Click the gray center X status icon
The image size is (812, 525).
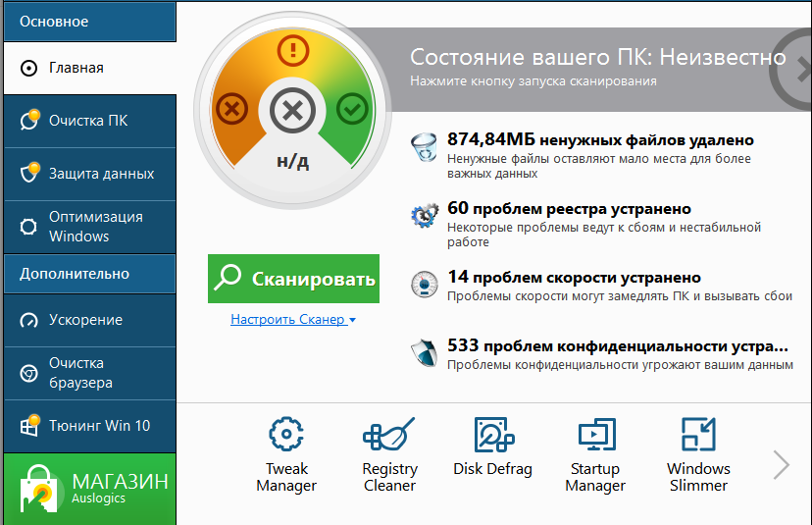coord(292,110)
